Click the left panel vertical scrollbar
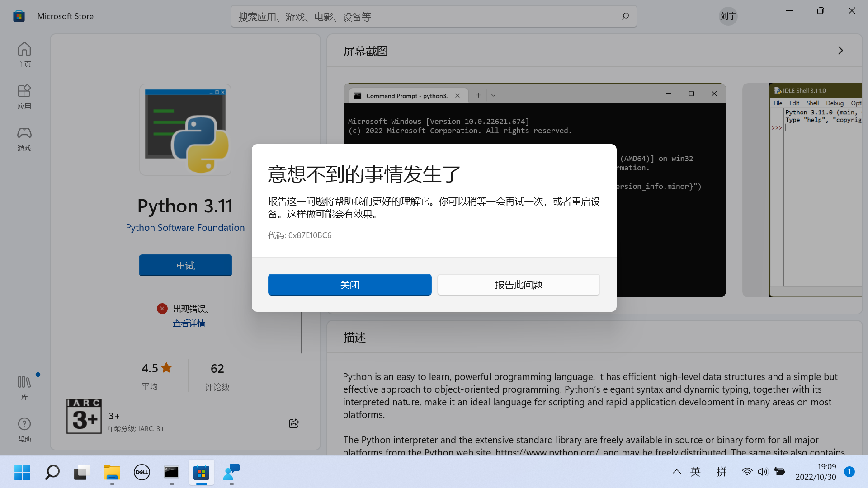This screenshot has height=488, width=868. 302,333
